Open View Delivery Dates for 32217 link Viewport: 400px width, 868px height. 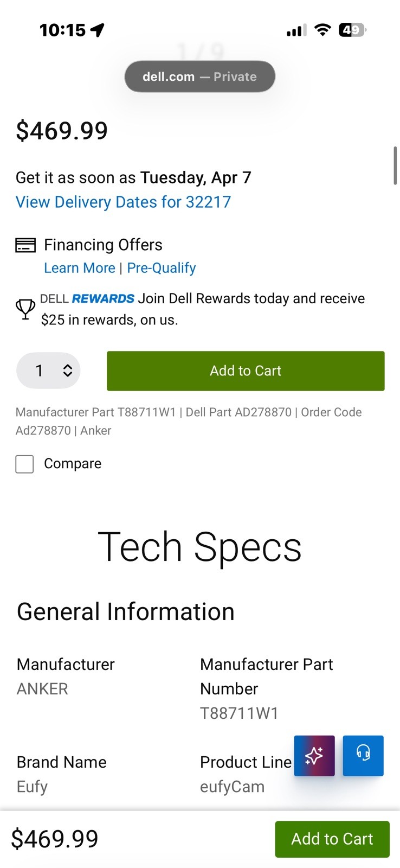[124, 202]
